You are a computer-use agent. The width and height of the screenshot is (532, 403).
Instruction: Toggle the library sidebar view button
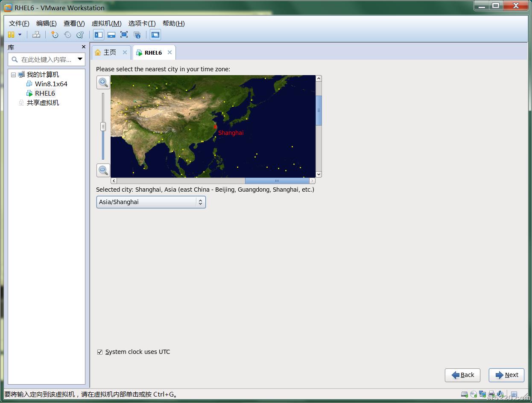(x=99, y=35)
